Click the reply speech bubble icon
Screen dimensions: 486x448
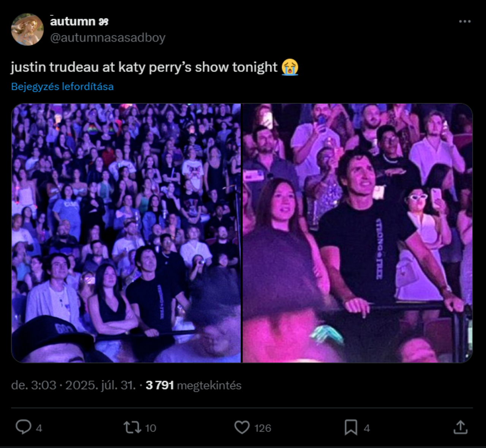[23, 427]
